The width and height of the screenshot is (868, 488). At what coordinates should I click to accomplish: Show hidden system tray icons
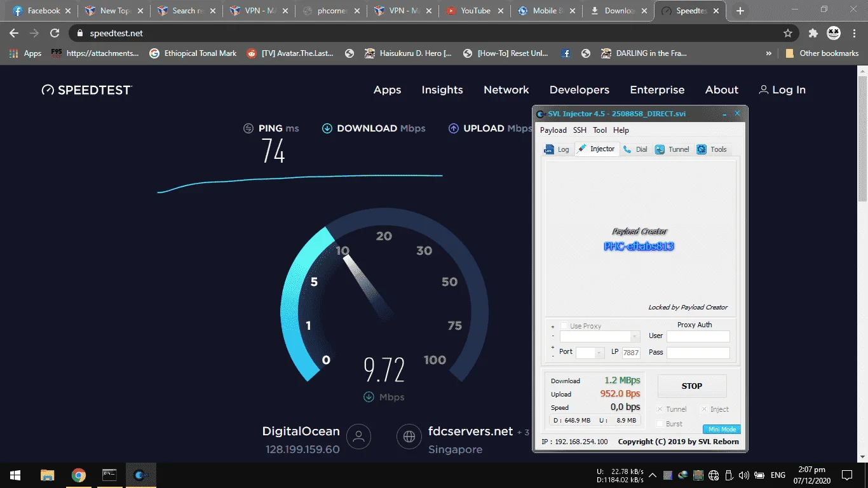point(653,475)
